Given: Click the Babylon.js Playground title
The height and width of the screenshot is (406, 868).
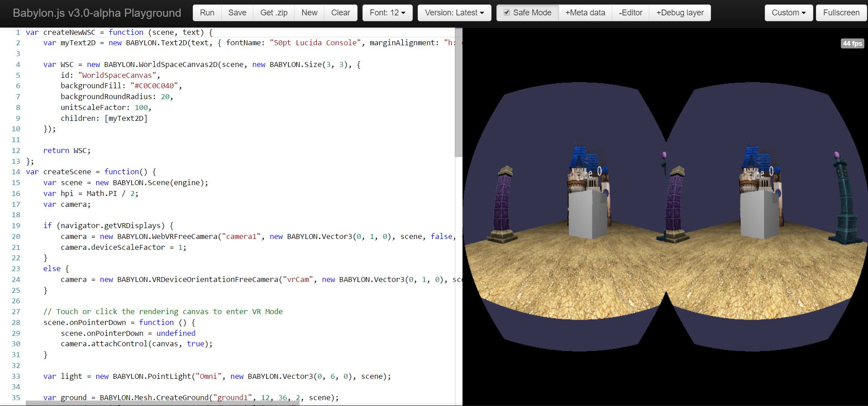Looking at the screenshot, I should pyautogui.click(x=97, y=13).
